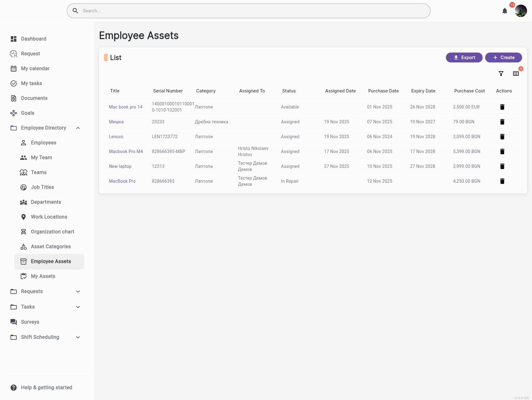The width and height of the screenshot is (532, 400).
Task: Navigate to Organization chart
Action: coord(52,232)
